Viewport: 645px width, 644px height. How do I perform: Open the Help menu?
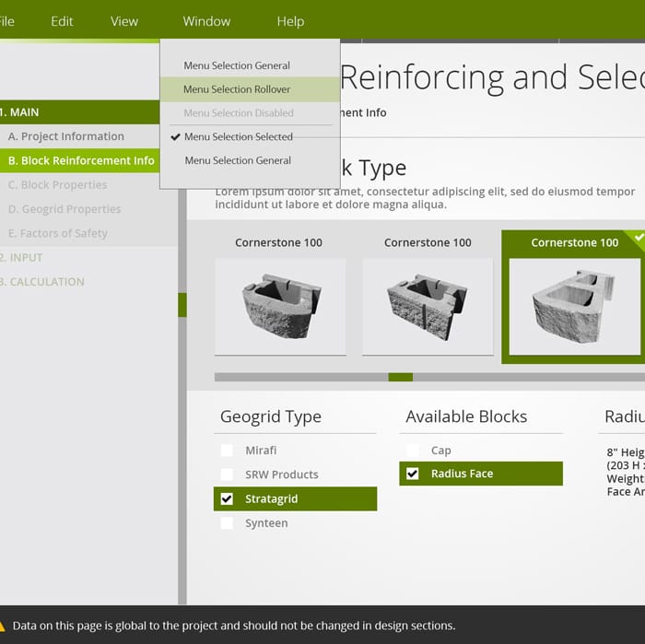point(290,21)
